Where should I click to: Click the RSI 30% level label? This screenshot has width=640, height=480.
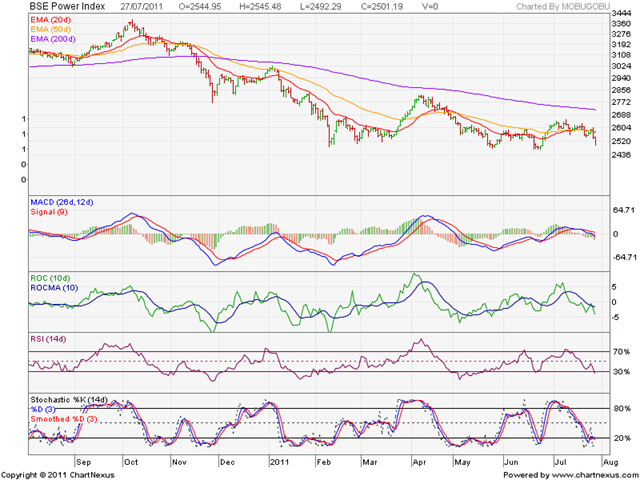621,372
